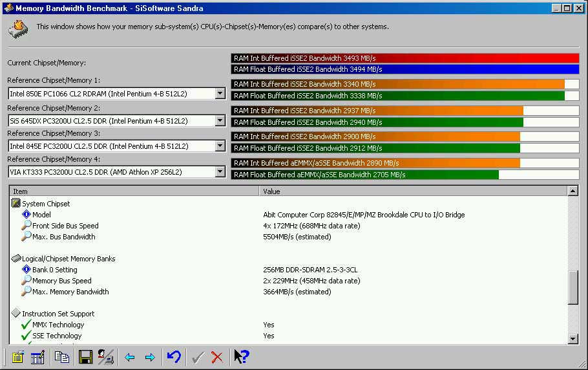Click magnifier icon beside Front Side Bus Speed
The width and height of the screenshot is (588, 370).
click(x=26, y=225)
